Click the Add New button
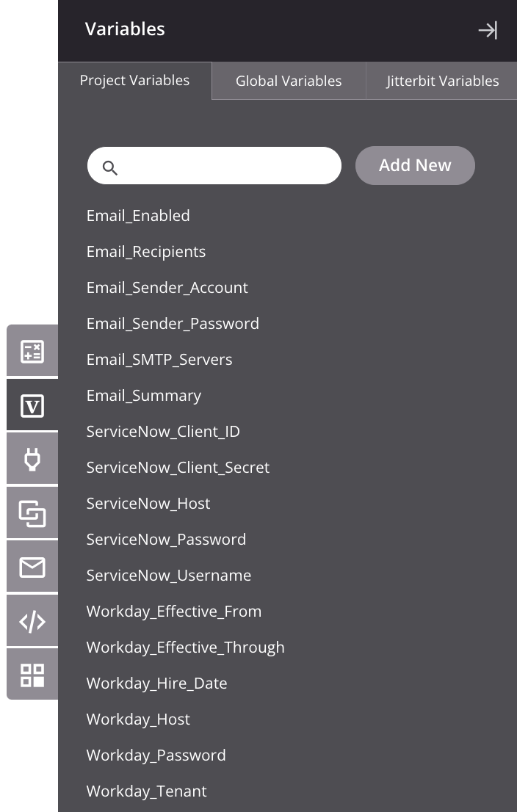The width and height of the screenshot is (517, 812). (415, 165)
